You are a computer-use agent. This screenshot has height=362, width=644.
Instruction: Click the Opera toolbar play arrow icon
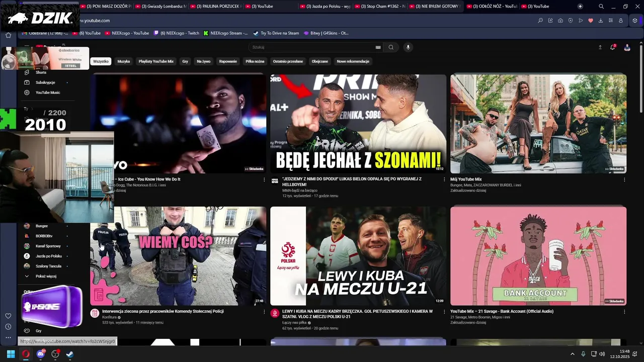(x=581, y=21)
